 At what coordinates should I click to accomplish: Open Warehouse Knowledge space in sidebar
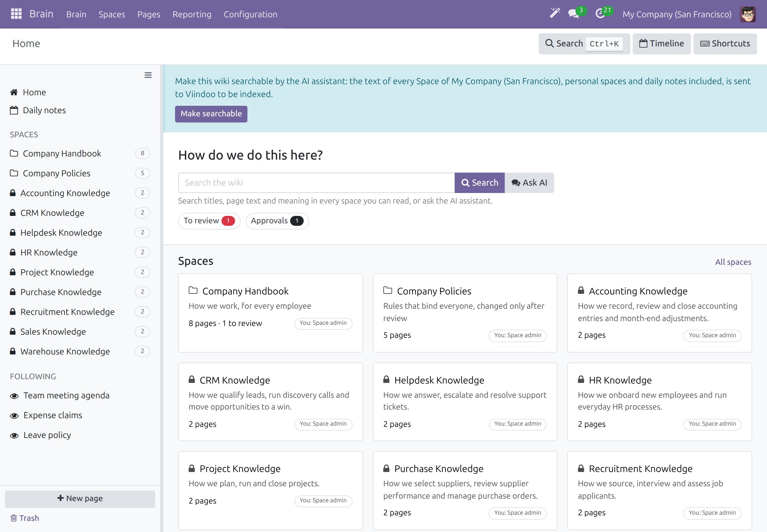80,352
